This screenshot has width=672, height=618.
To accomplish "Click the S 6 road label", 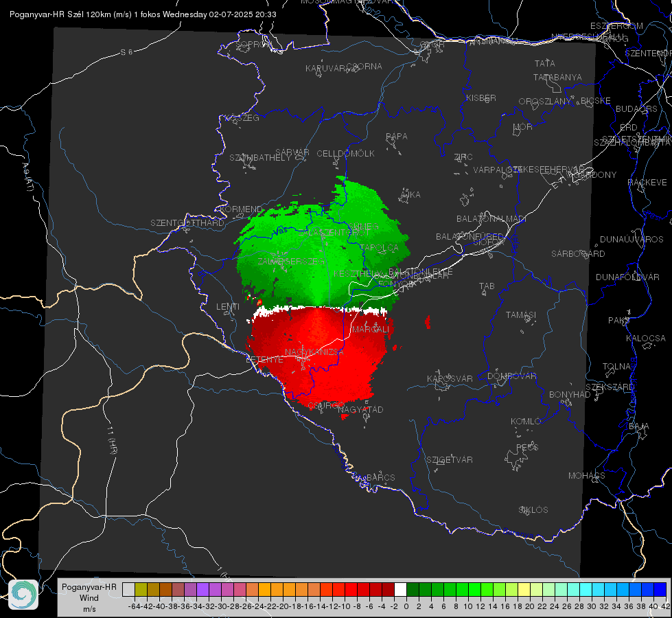I will point(126,52).
